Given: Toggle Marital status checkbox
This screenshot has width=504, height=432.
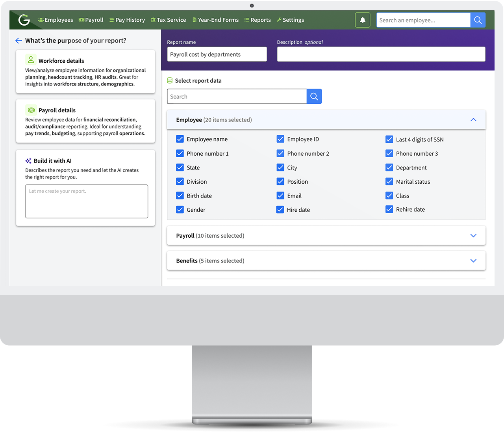Looking at the screenshot, I should tap(389, 181).
